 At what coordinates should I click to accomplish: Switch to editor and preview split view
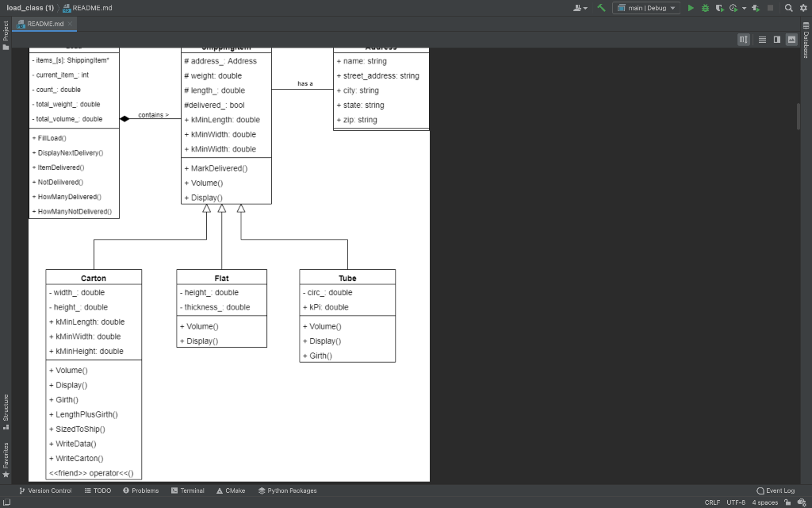(777, 40)
